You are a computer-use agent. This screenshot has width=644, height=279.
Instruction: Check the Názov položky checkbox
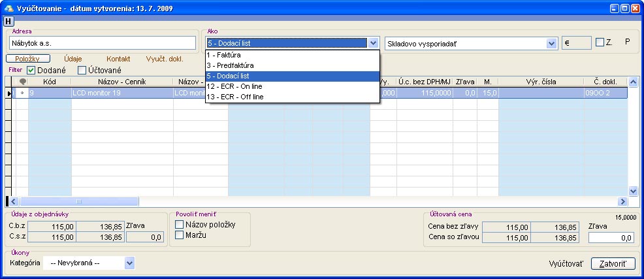click(180, 225)
